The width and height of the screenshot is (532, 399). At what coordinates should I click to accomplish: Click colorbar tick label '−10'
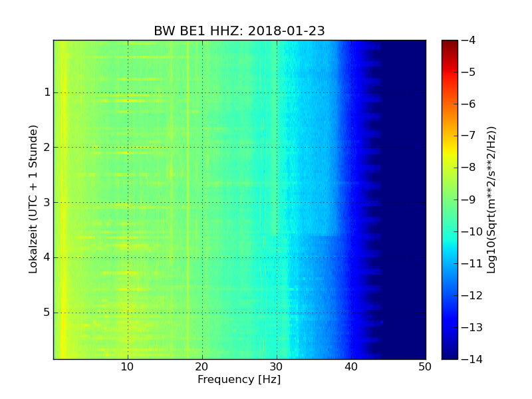(x=472, y=231)
